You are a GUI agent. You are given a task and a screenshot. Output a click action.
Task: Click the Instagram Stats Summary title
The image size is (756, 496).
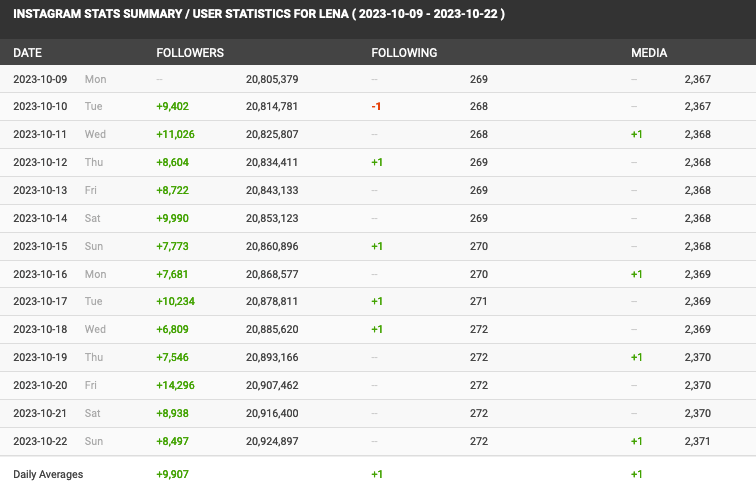(259, 13)
